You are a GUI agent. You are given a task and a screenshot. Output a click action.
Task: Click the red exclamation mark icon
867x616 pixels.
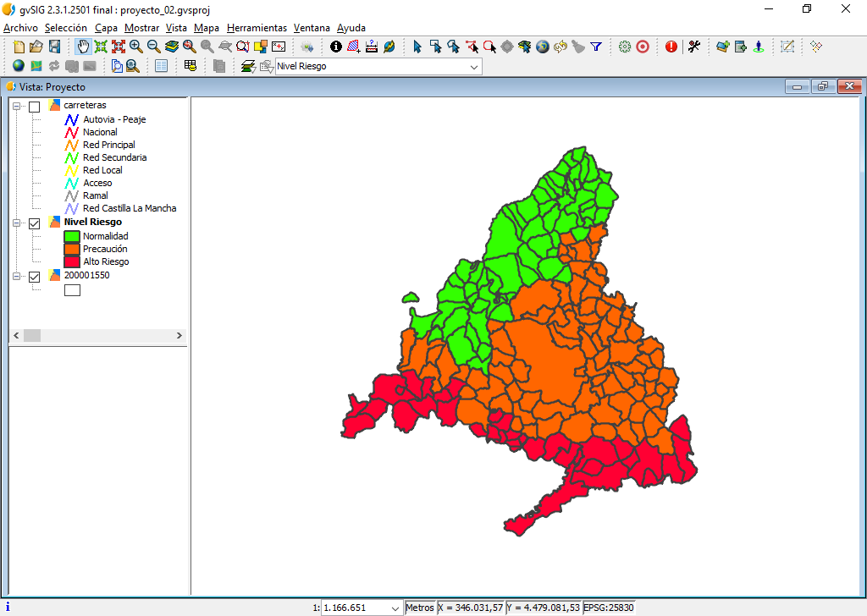coord(671,47)
